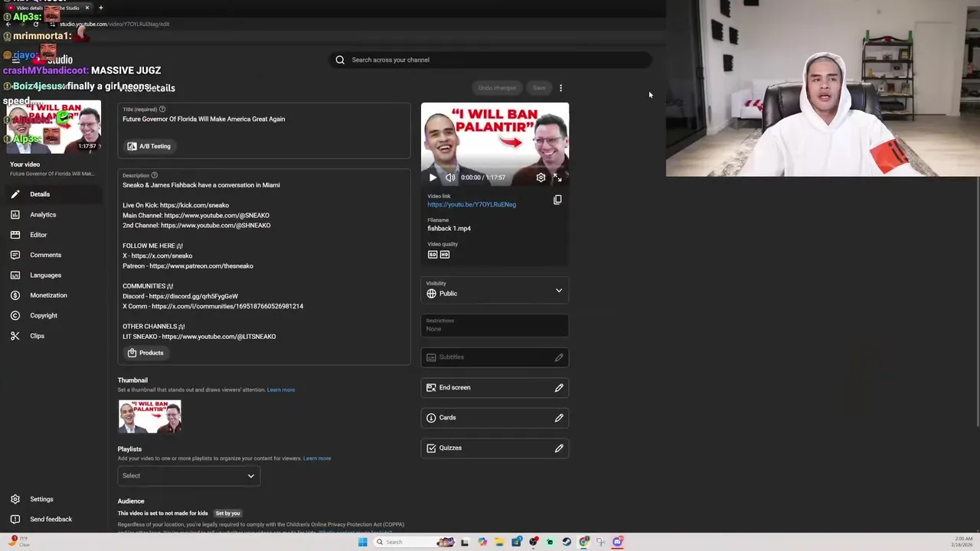Open the three-dot options menu
980x551 pixels.
[560, 88]
